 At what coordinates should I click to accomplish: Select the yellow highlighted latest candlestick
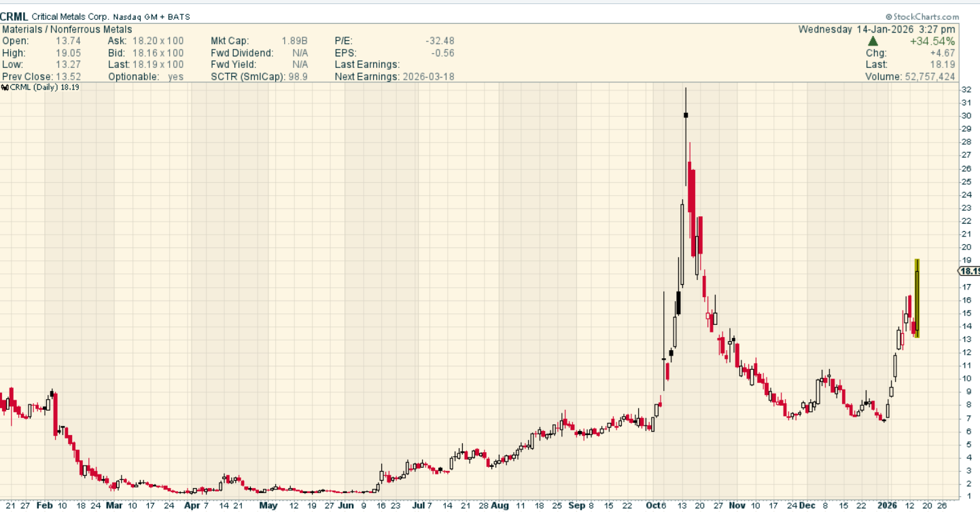pos(917,298)
